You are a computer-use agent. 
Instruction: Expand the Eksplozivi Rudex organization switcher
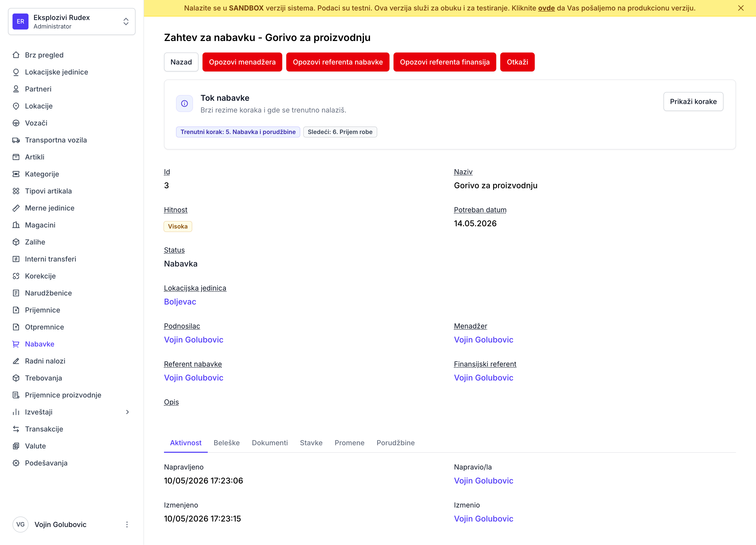tap(72, 22)
